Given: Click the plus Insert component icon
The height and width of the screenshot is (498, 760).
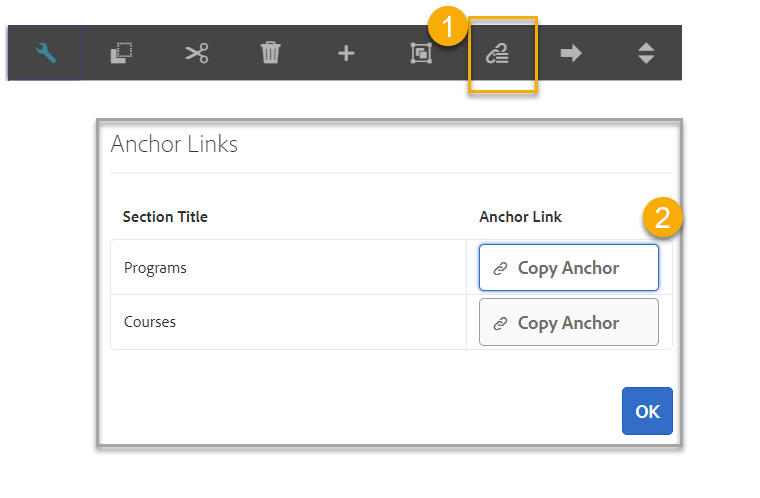Looking at the screenshot, I should (x=345, y=54).
